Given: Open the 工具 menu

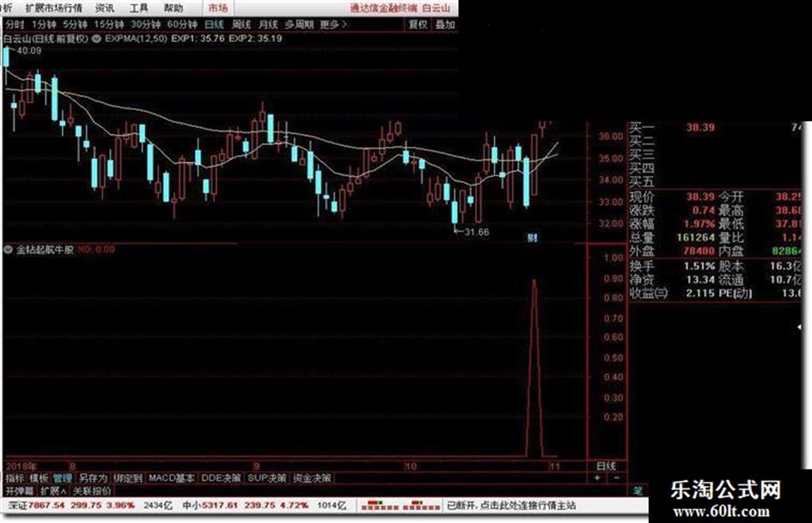Looking at the screenshot, I should pos(139,8).
